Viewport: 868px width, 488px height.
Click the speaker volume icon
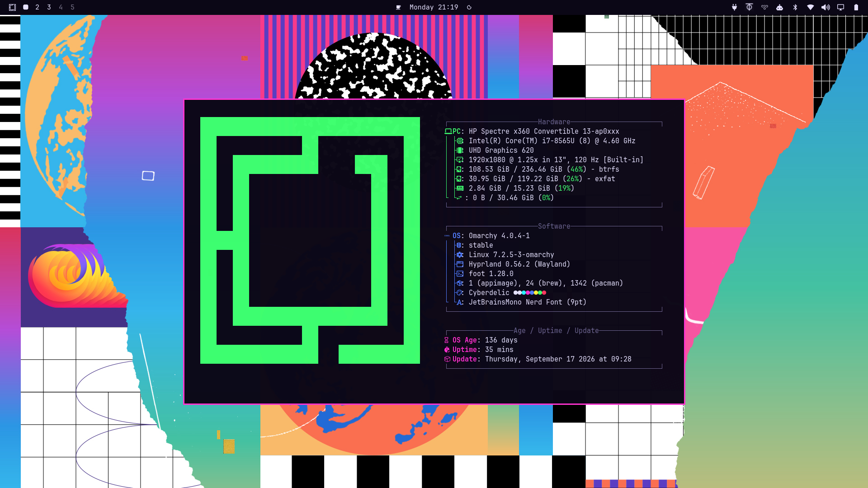tap(826, 7)
